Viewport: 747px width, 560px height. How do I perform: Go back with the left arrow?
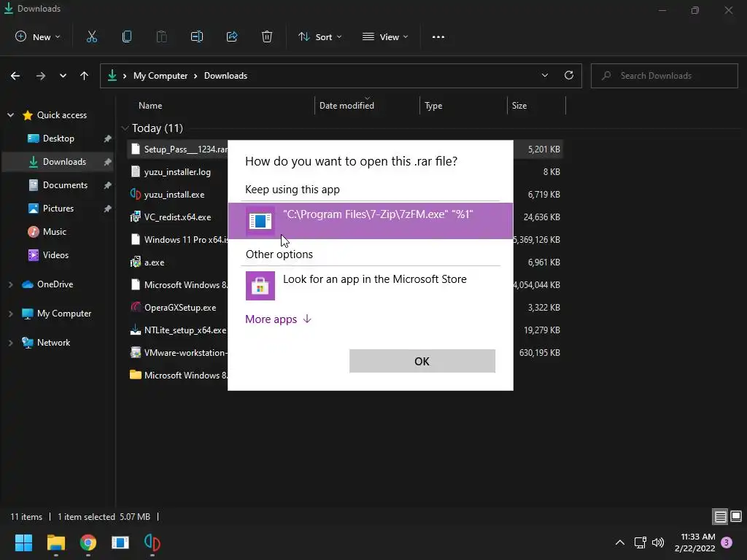click(15, 76)
